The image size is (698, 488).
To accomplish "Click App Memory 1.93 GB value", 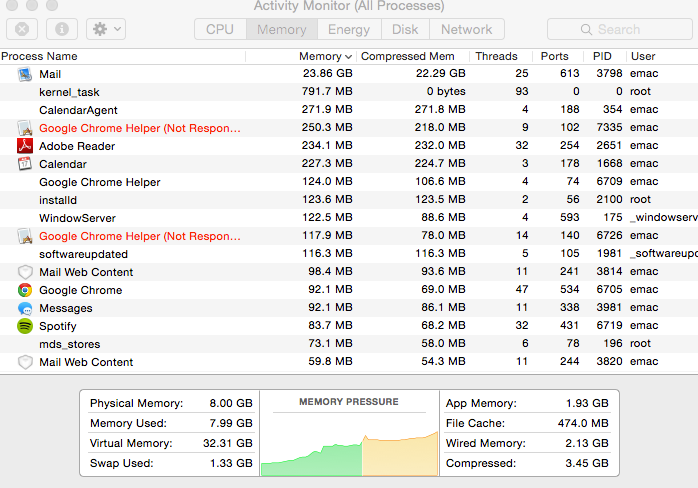I will tap(587, 403).
